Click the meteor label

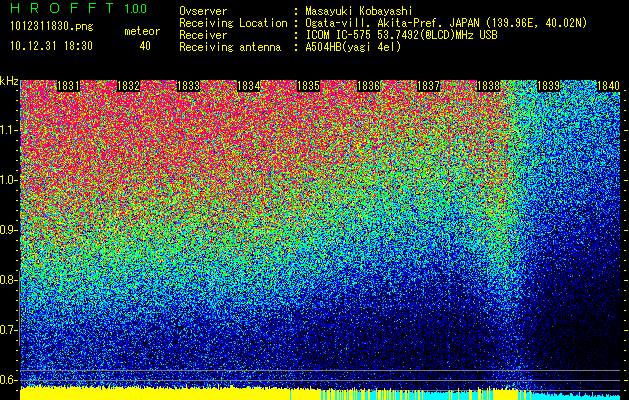click(142, 31)
